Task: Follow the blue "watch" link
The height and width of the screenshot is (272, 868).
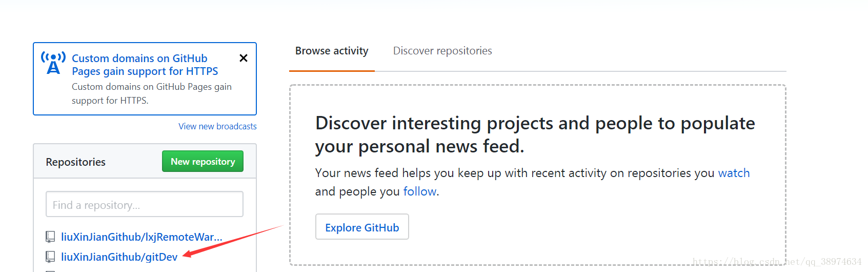Action: pyautogui.click(x=733, y=173)
